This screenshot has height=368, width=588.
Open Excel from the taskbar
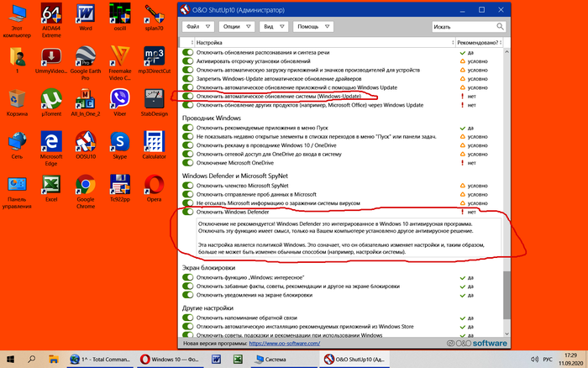click(238, 359)
